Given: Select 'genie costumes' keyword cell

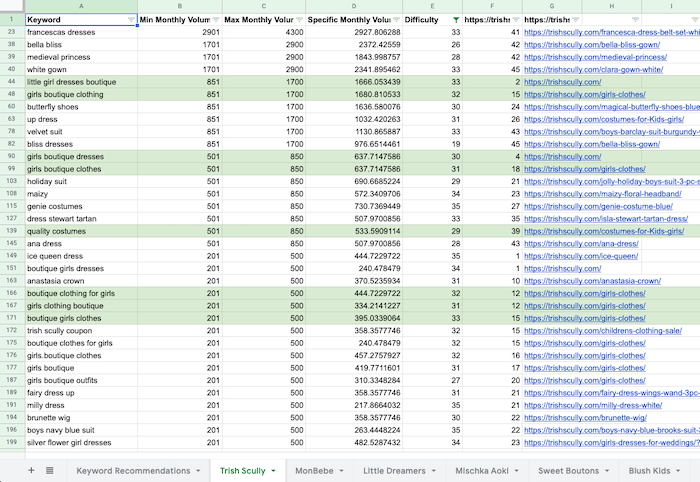Looking at the screenshot, I should pos(81,207).
